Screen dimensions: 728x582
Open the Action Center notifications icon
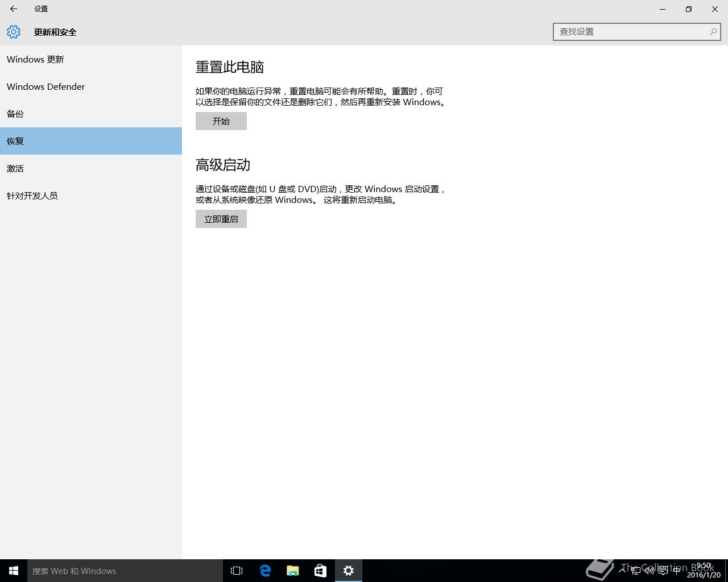coord(663,571)
